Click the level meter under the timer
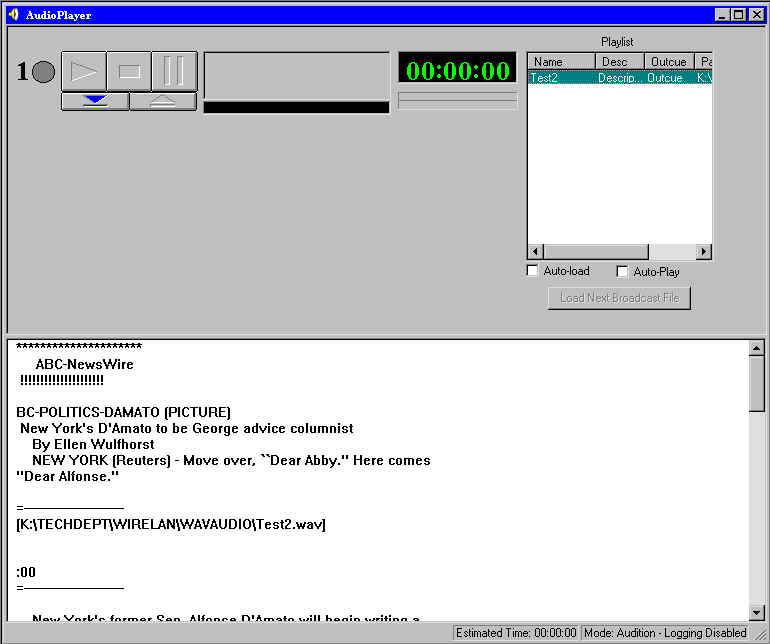The width and height of the screenshot is (770, 644). (458, 101)
